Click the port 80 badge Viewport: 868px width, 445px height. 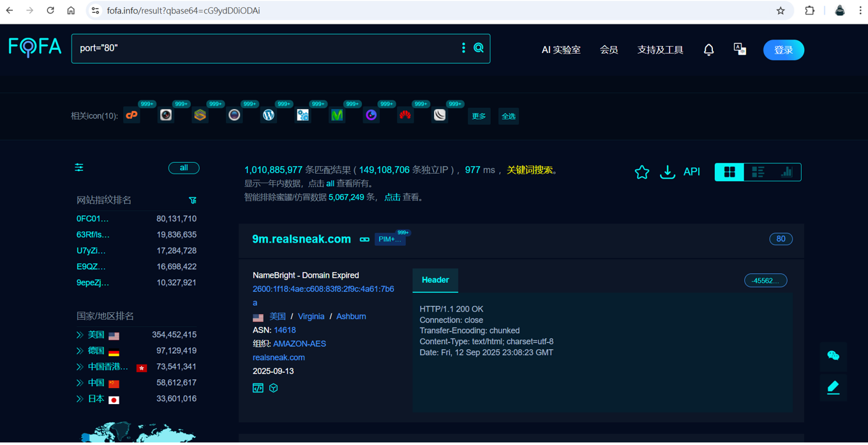click(x=781, y=239)
